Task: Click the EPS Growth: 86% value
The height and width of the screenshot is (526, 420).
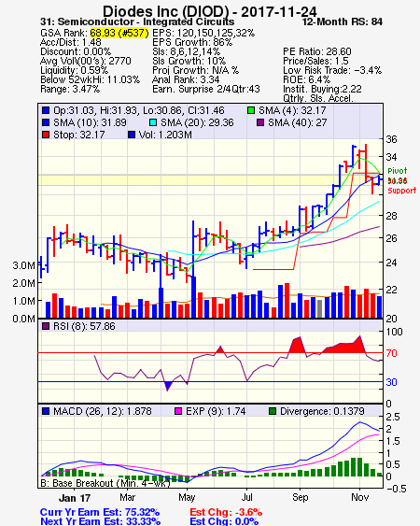Action: click(x=192, y=42)
